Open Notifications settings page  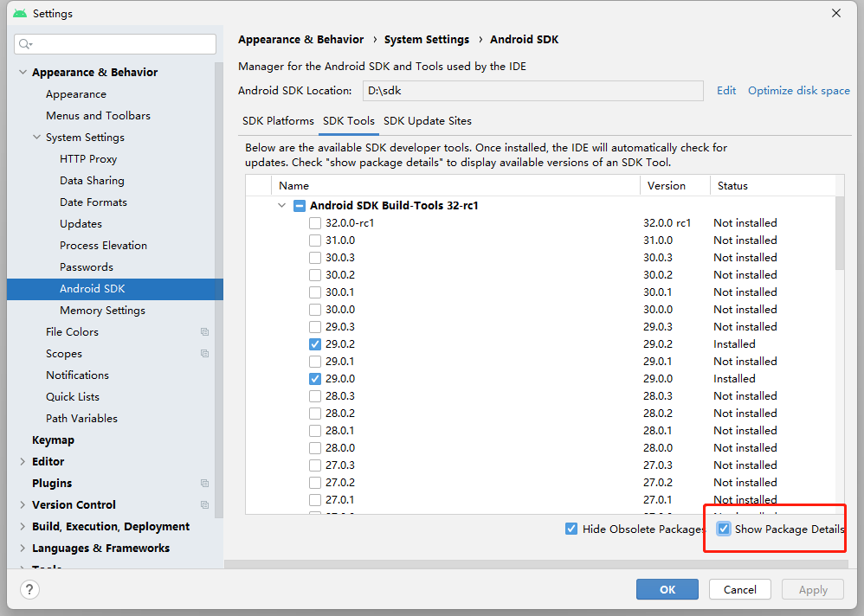point(77,375)
